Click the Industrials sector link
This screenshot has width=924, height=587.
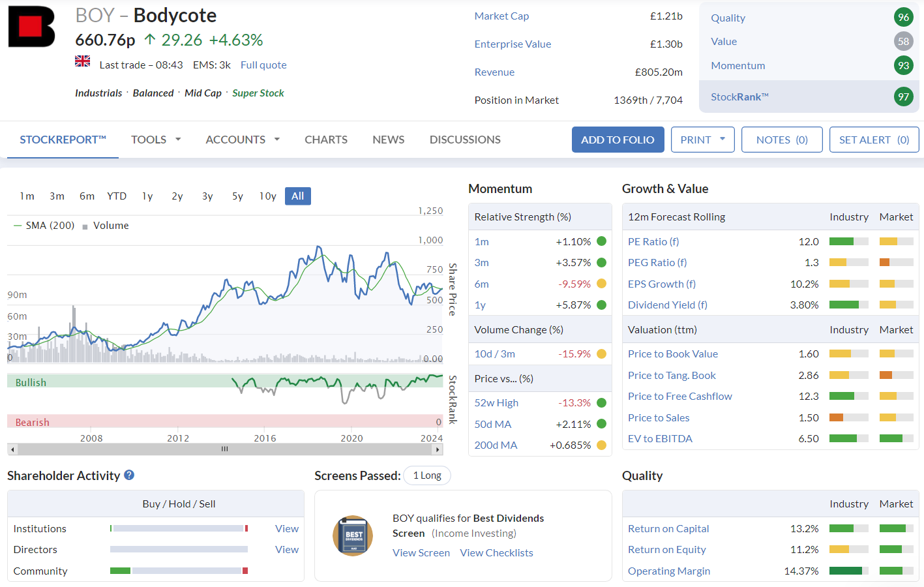[98, 93]
